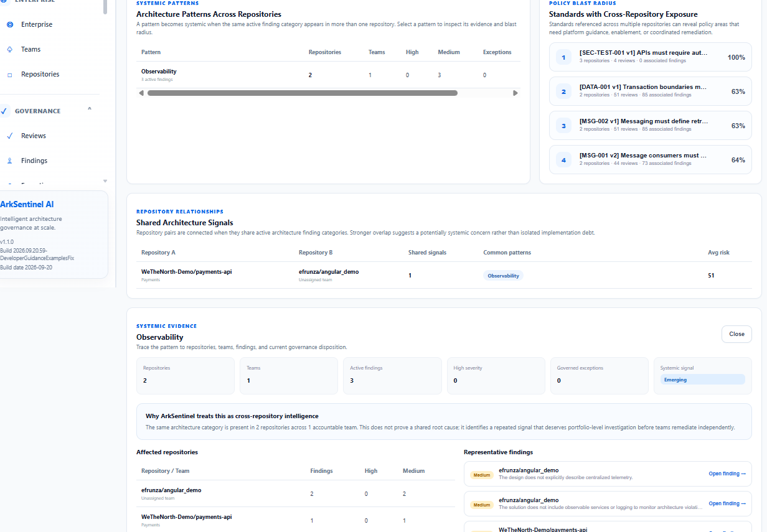The height and width of the screenshot is (532, 767).
Task: Click efrunza/angular_demo in Repository B column
Action: coord(329,272)
